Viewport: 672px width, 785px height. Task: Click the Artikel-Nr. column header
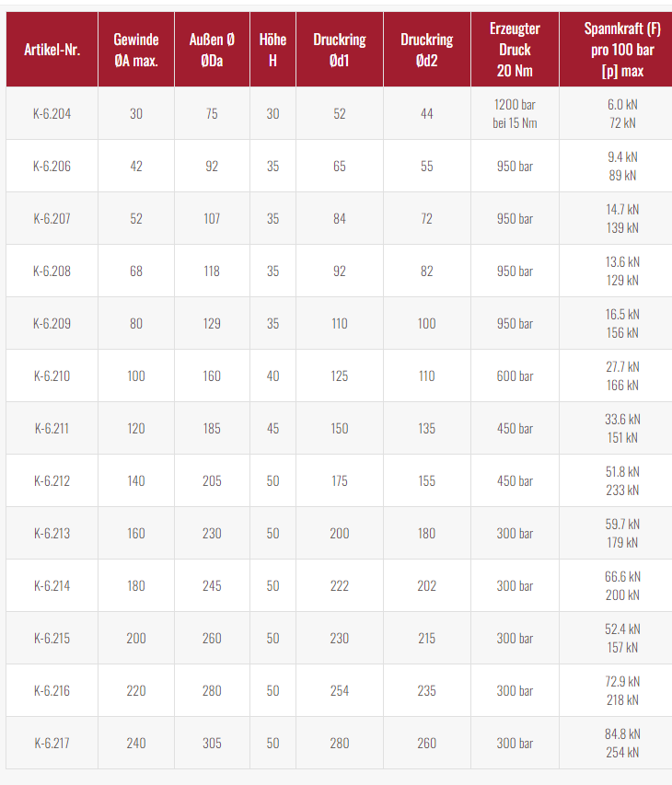[52, 50]
